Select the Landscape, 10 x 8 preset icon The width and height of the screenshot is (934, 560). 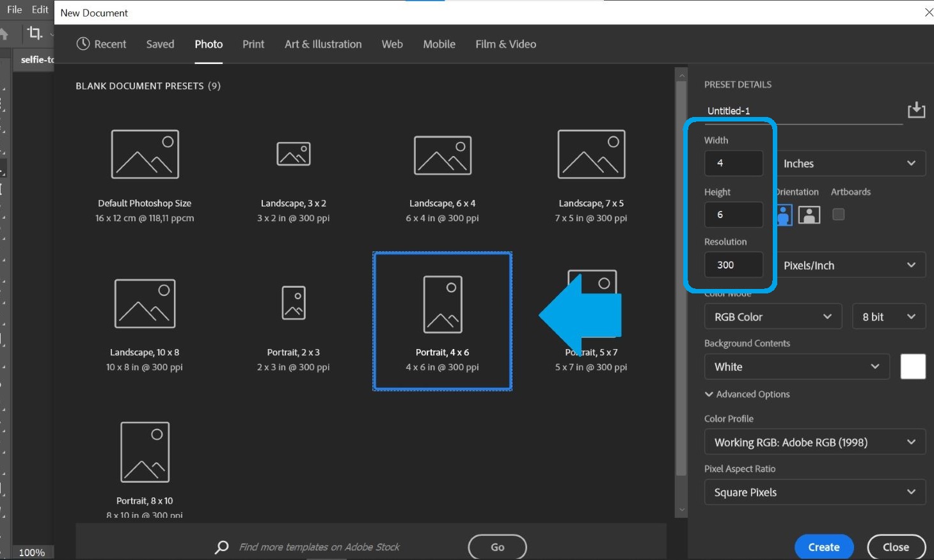pyautogui.click(x=145, y=304)
